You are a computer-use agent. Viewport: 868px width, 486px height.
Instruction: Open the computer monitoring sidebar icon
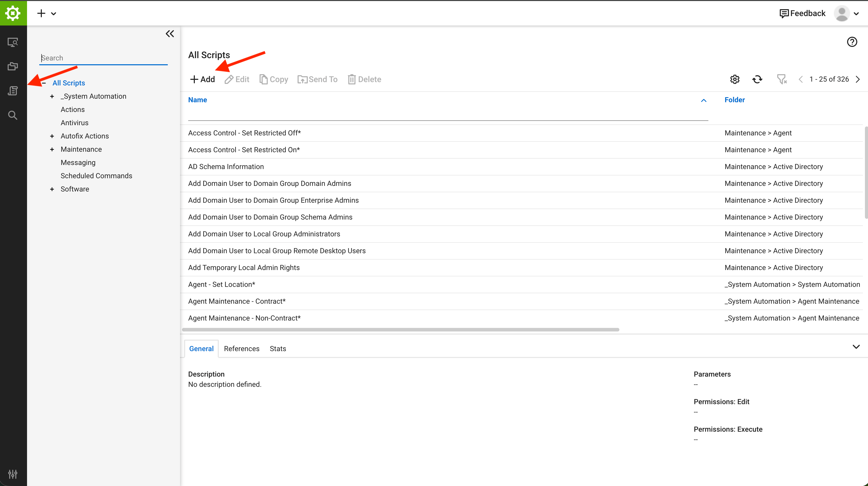coord(13,42)
